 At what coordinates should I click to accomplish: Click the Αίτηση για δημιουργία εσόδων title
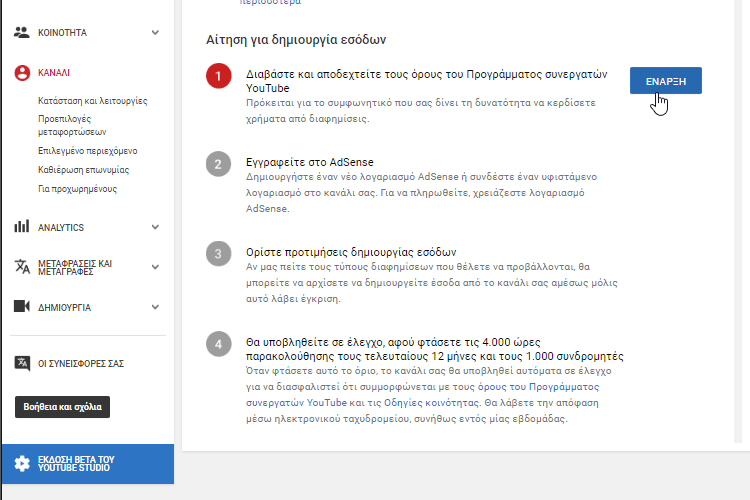pos(296,40)
